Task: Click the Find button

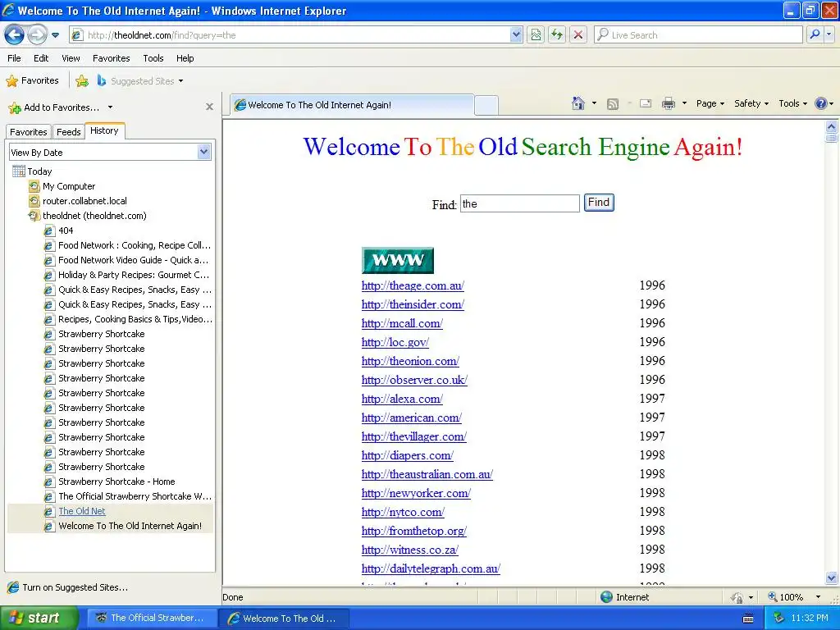Action: (x=599, y=203)
